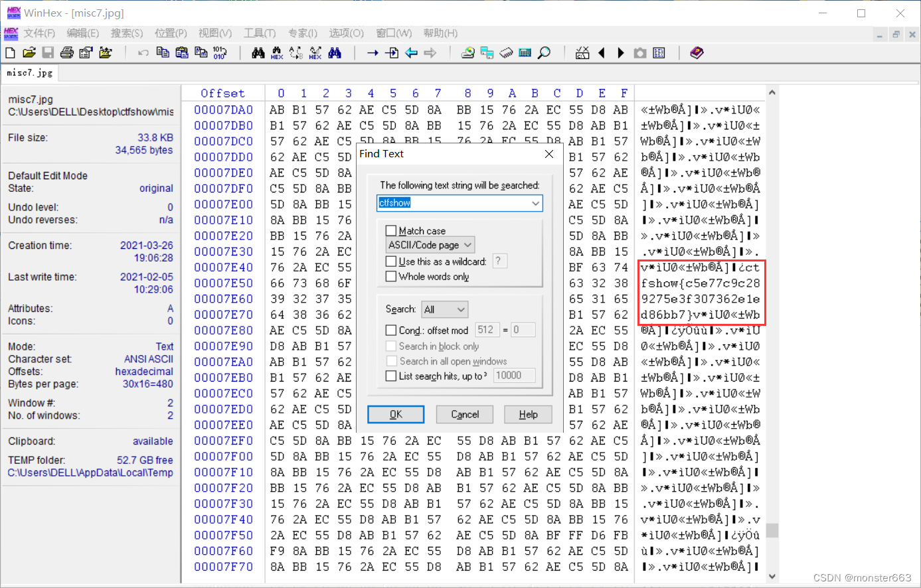Click the Open Folder toolbar icon

click(x=105, y=52)
